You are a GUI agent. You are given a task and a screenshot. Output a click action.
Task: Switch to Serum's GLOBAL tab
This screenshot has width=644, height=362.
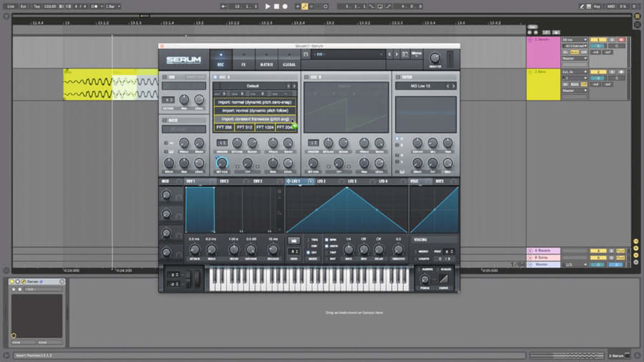(x=289, y=60)
